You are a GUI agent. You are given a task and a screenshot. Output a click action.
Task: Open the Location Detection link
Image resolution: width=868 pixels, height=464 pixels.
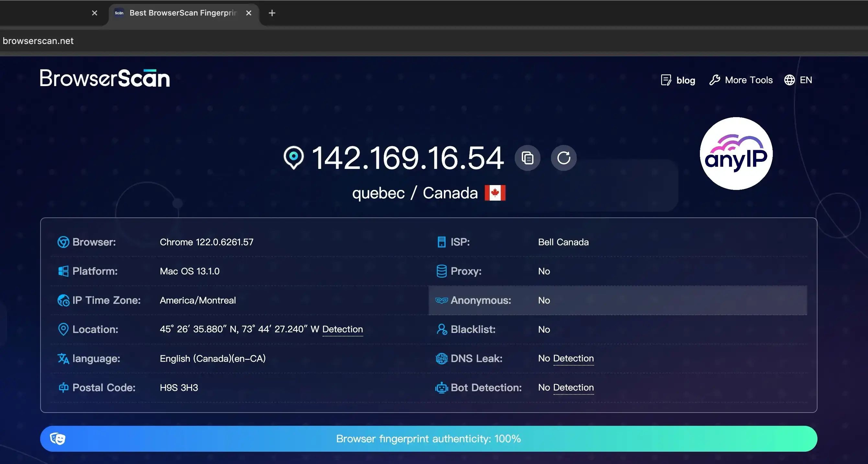(x=342, y=329)
